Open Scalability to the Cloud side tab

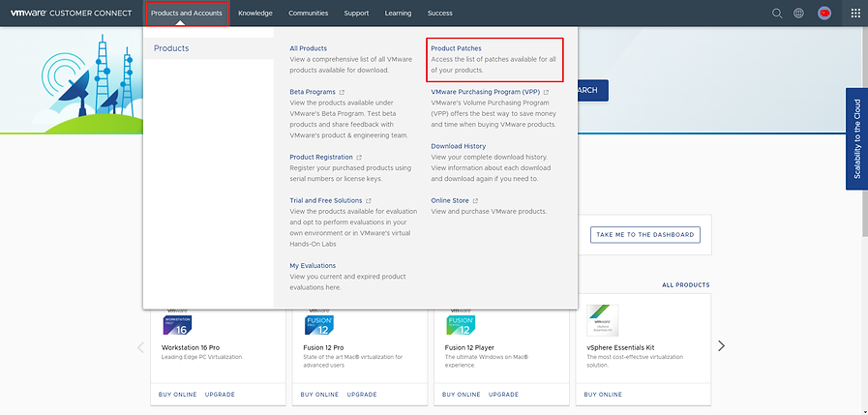(x=856, y=139)
